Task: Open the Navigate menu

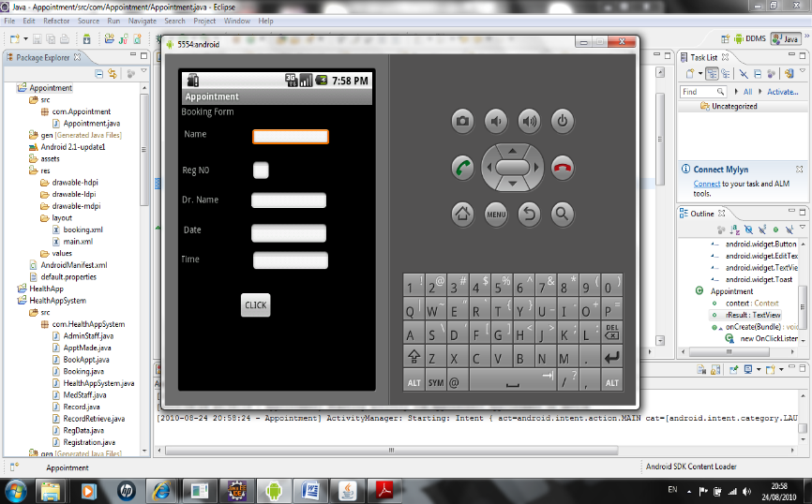Action: coord(143,21)
